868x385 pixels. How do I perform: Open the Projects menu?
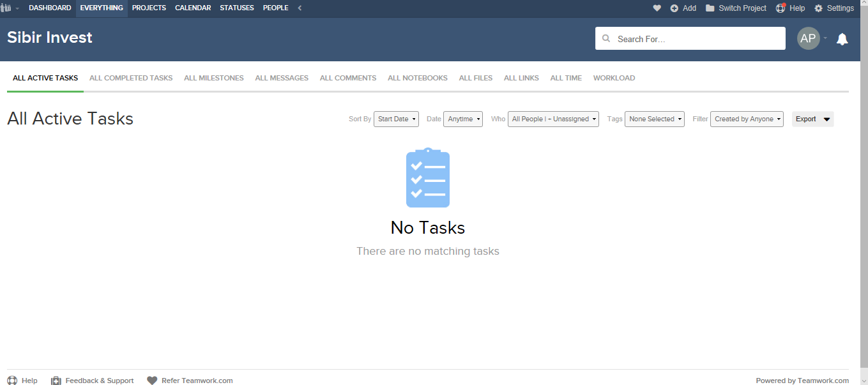(149, 8)
